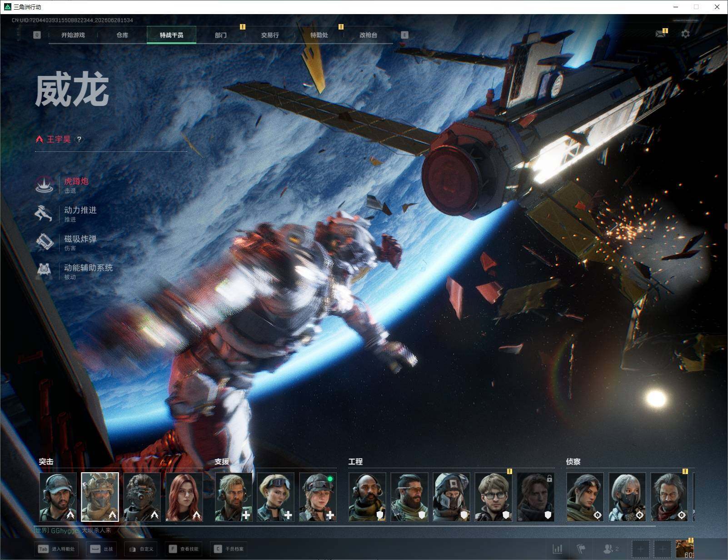Open the friends list icon showing 2

pyautogui.click(x=610, y=549)
